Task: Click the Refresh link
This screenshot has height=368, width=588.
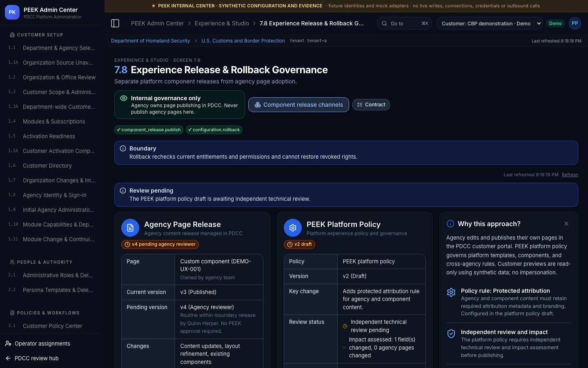Action: tap(570, 175)
